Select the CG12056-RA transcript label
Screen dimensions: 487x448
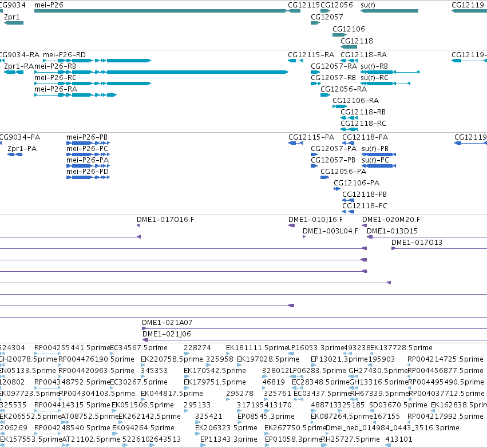click(343, 89)
